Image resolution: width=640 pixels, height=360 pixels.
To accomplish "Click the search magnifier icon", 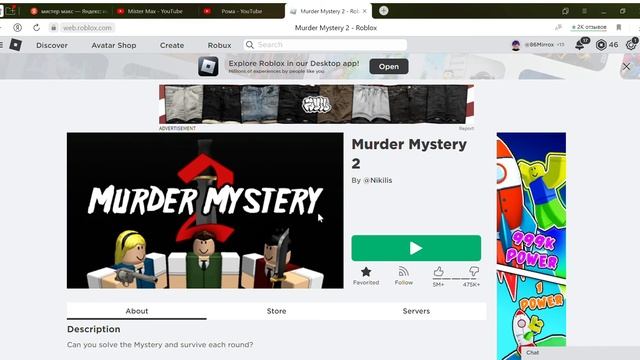I will coord(250,44).
